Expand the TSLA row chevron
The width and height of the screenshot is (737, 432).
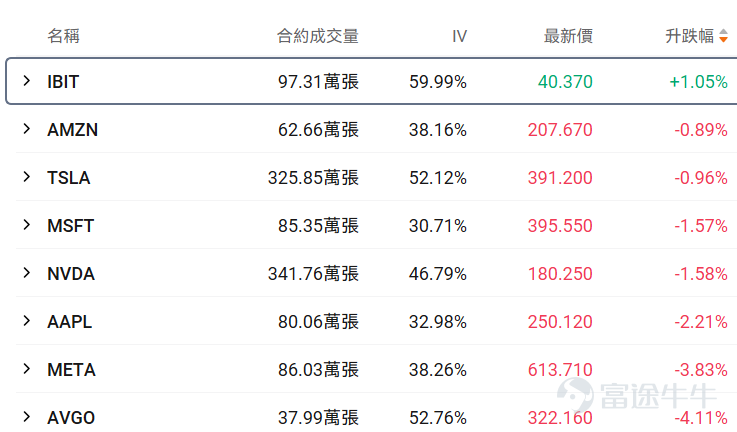coord(27,177)
